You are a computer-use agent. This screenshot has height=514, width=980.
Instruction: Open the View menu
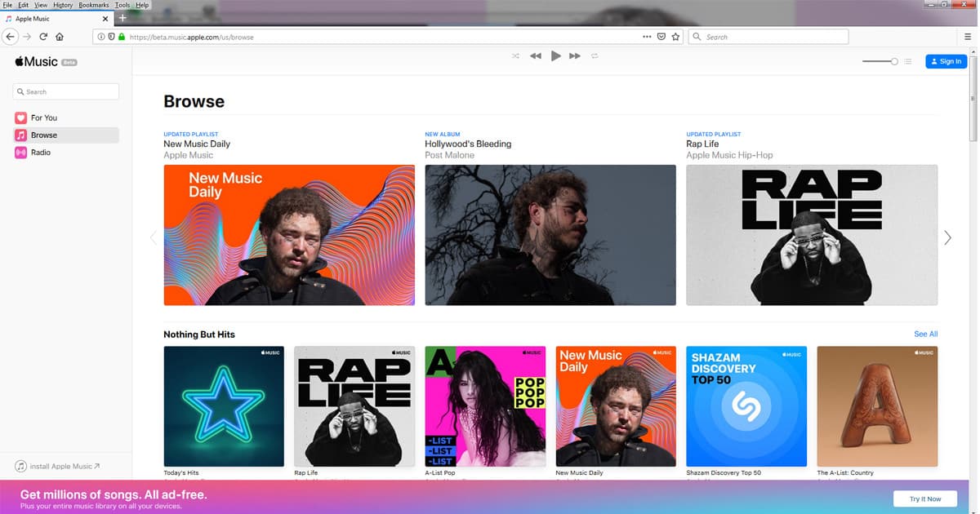coord(41,5)
